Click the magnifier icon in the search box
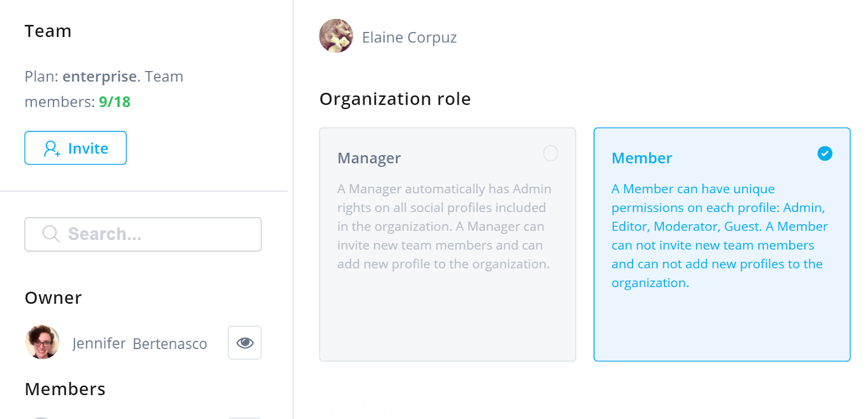 pyautogui.click(x=51, y=234)
